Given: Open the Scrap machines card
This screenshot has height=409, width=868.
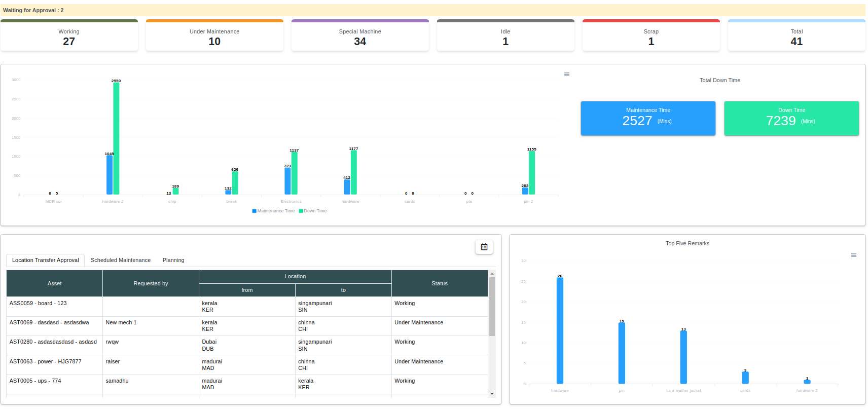Looking at the screenshot, I should coord(651,36).
